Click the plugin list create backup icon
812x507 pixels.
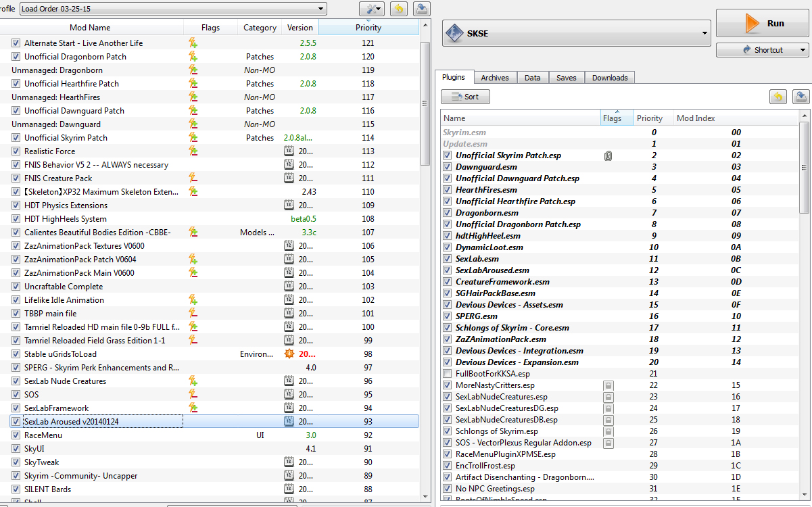[800, 97]
